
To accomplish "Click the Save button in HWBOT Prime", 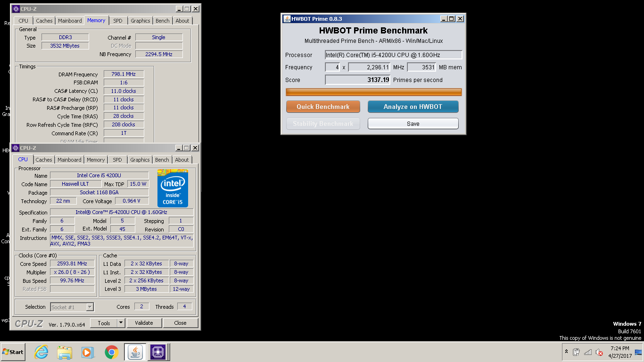I will pos(413,123).
